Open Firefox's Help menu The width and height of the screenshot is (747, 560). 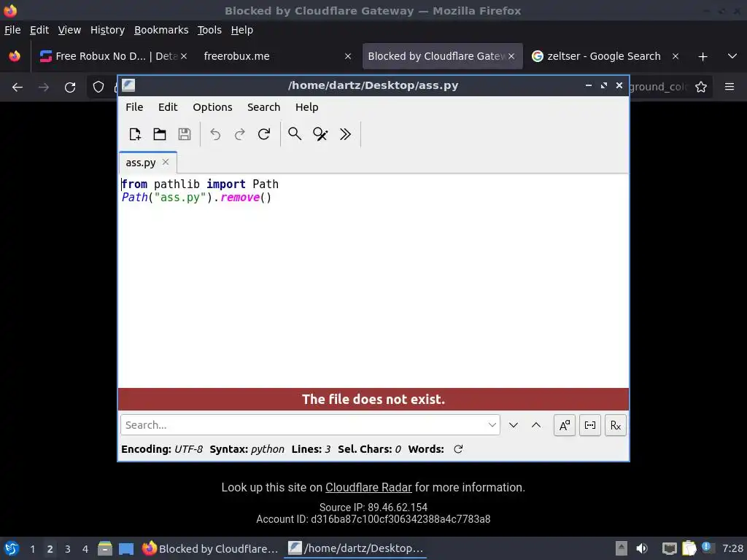click(242, 30)
